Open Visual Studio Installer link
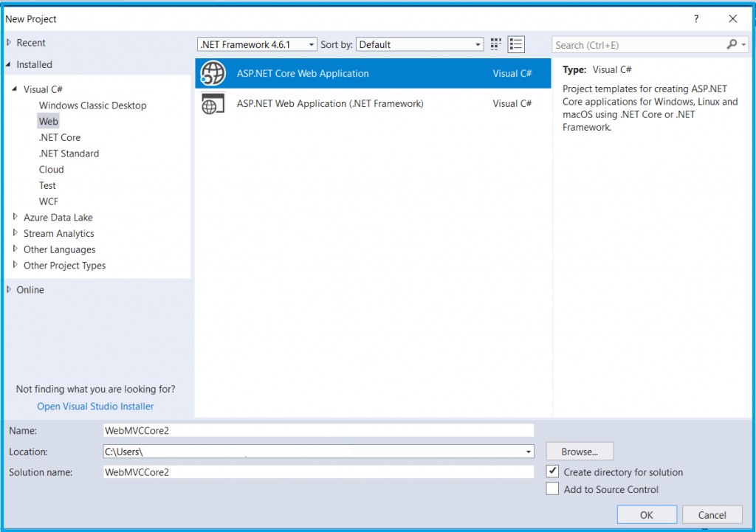Screen dimensions: 756x532 tap(95, 406)
